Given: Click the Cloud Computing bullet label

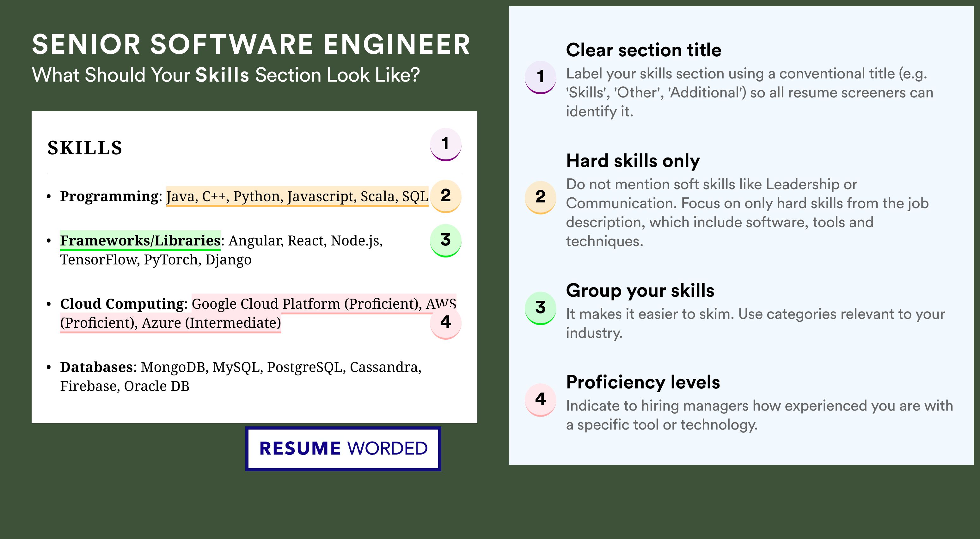Looking at the screenshot, I should click(122, 304).
